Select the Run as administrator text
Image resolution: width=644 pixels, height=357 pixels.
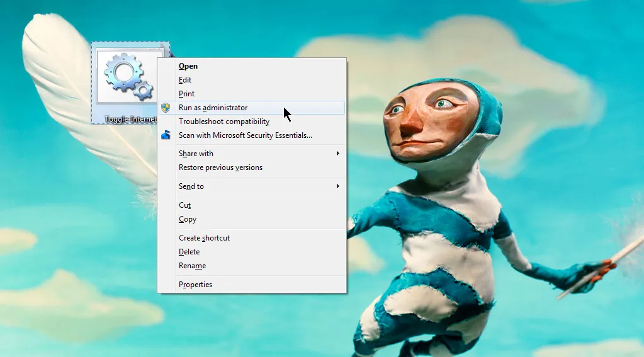213,108
